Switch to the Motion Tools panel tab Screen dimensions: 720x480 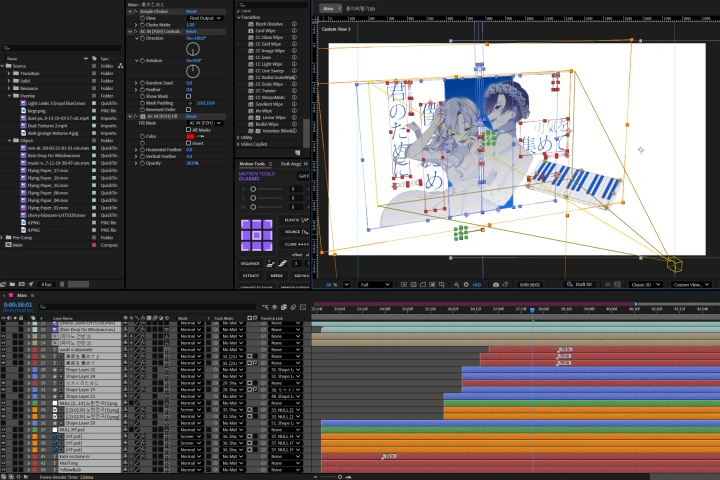(x=252, y=164)
